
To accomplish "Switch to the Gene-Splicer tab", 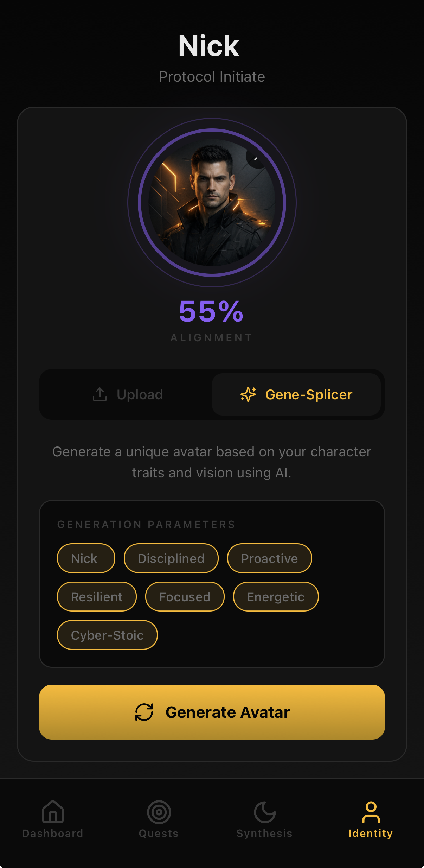I will click(x=297, y=394).
